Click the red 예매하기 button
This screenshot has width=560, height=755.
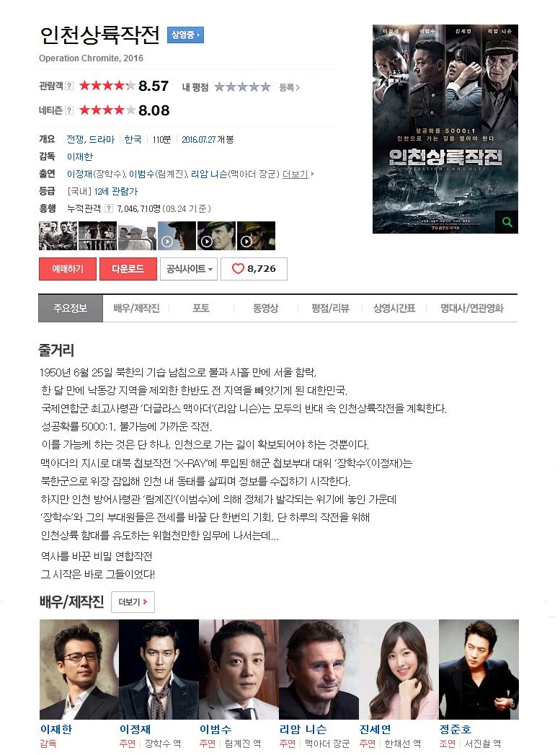point(68,269)
